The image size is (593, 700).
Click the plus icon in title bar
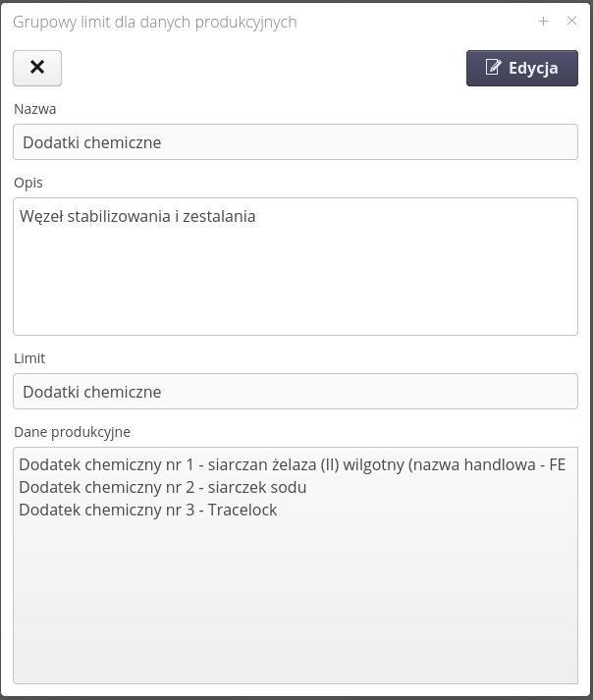point(544,21)
